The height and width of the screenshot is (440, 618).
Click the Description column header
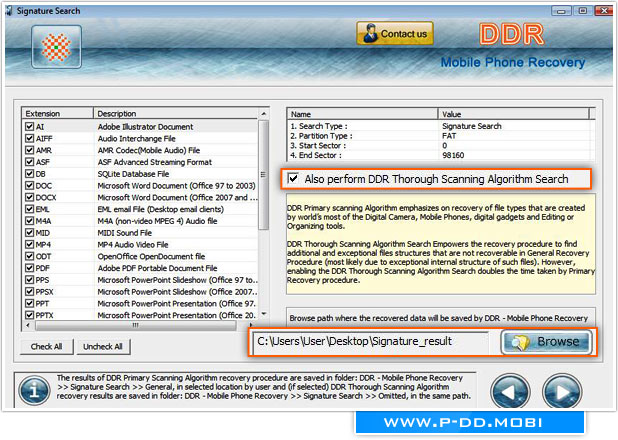(176, 114)
